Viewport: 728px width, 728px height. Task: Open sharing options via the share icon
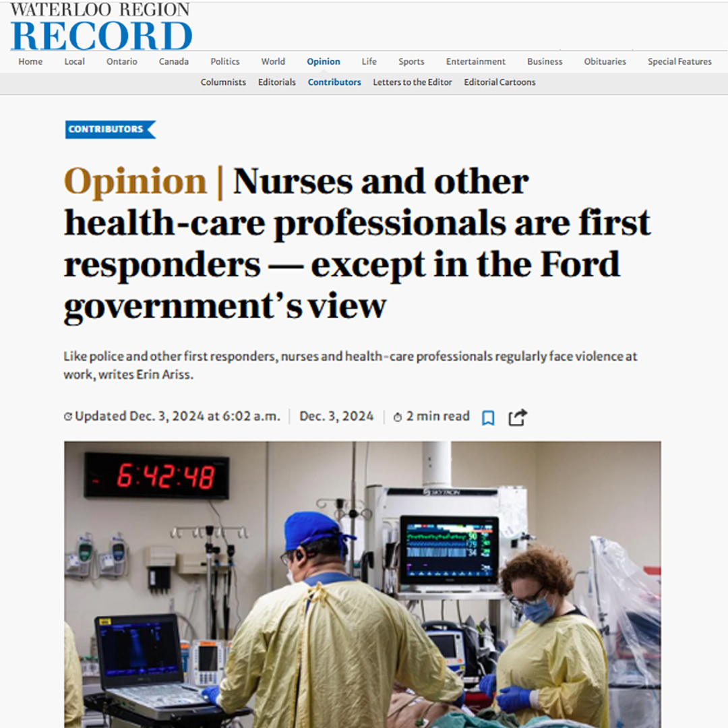click(x=517, y=417)
